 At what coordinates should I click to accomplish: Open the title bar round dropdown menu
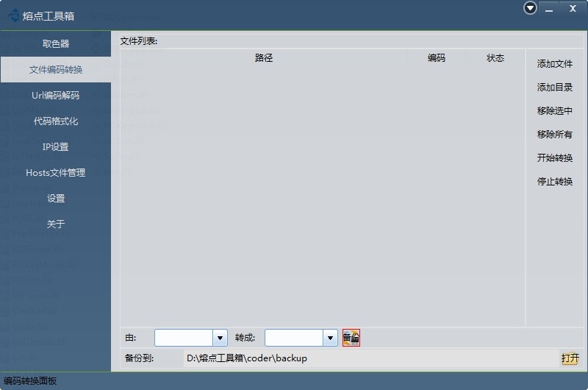531,8
